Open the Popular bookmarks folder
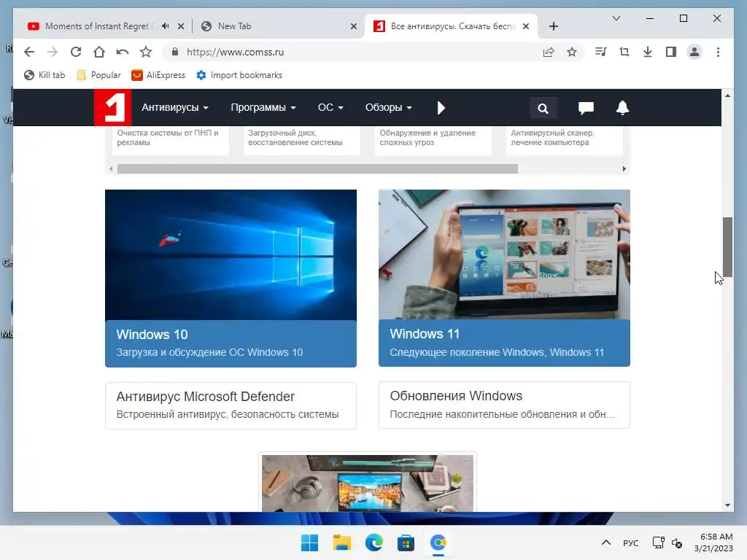This screenshot has height=560, width=747. click(x=98, y=75)
